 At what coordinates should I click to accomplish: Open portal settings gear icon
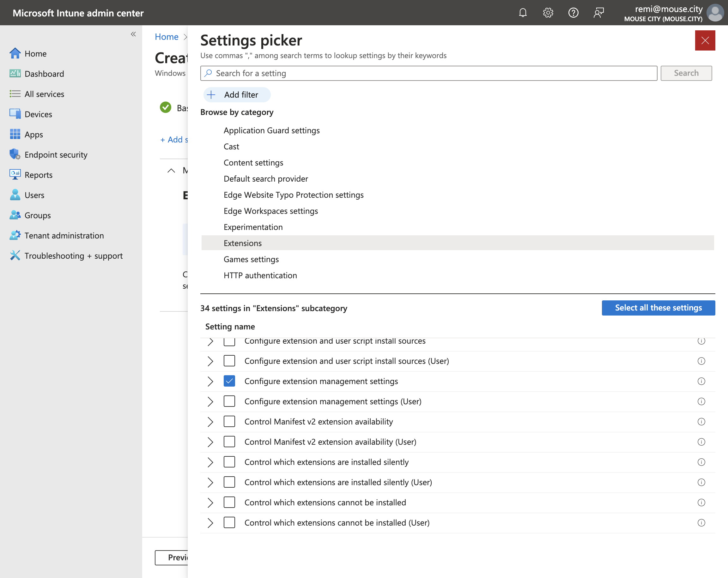[x=548, y=13]
